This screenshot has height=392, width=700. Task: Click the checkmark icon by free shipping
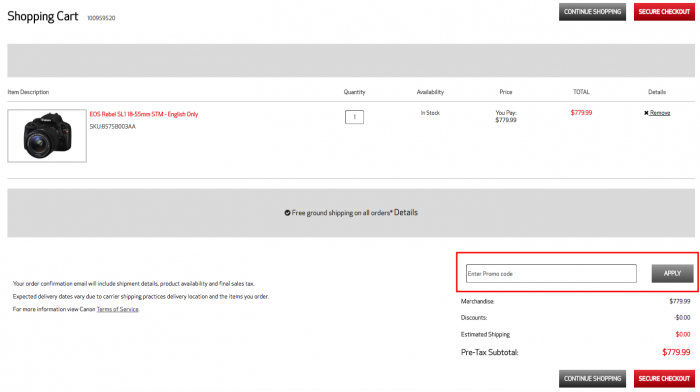pos(287,213)
